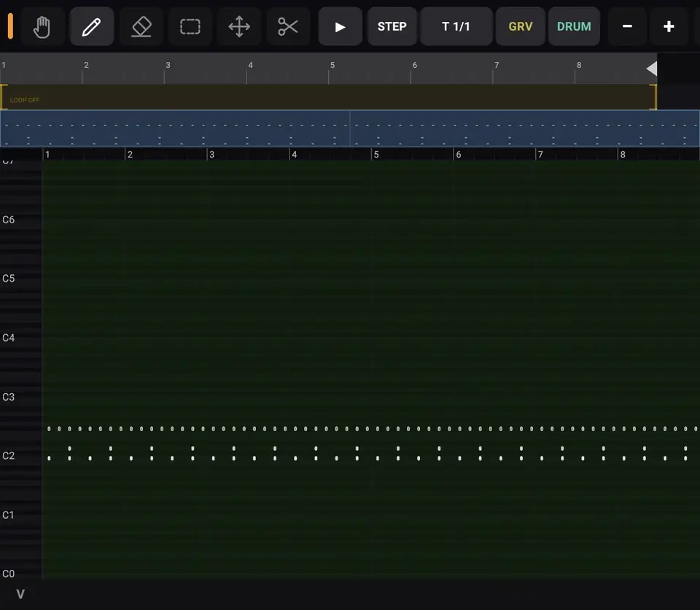Viewport: 700px width, 610px height.
Task: Click the white end marker triangle
Action: tap(652, 69)
